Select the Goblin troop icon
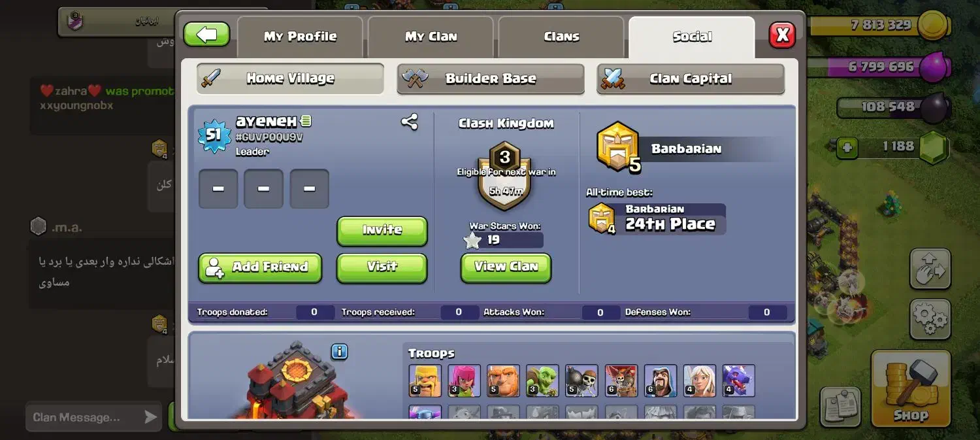Screen dimensions: 980x440 [x=542, y=381]
